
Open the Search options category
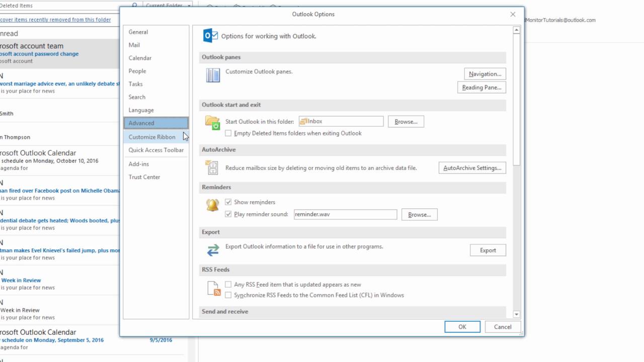pos(156,97)
